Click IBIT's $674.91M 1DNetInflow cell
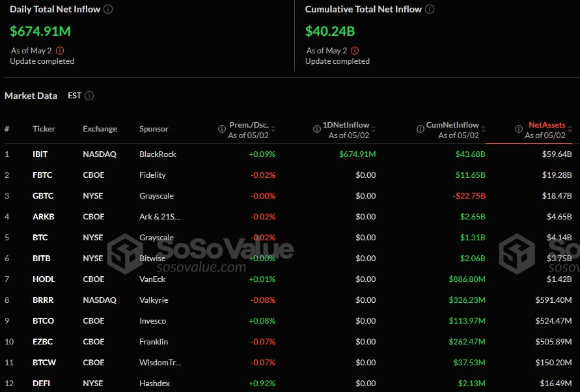580x392 pixels. pyautogui.click(x=357, y=154)
